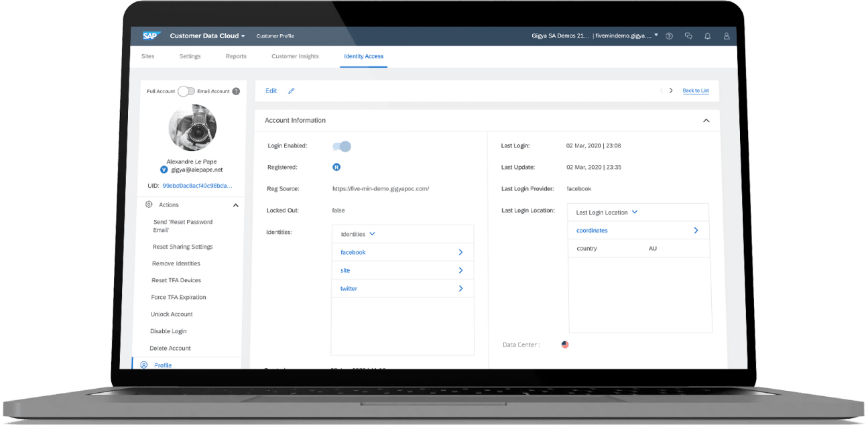Switch to the Settings tab
This screenshot has width=868, height=425.
190,56
